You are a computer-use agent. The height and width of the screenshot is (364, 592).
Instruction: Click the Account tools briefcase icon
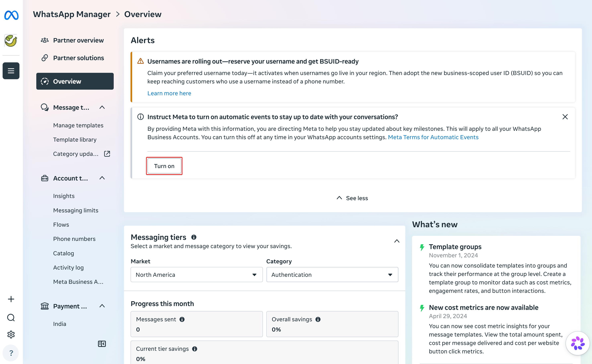[45, 178]
